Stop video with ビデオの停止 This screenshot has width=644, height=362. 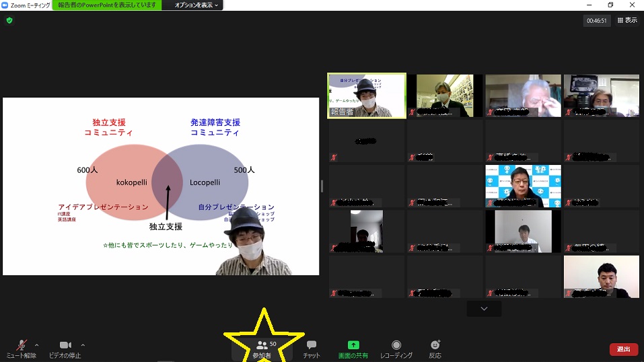tap(65, 350)
